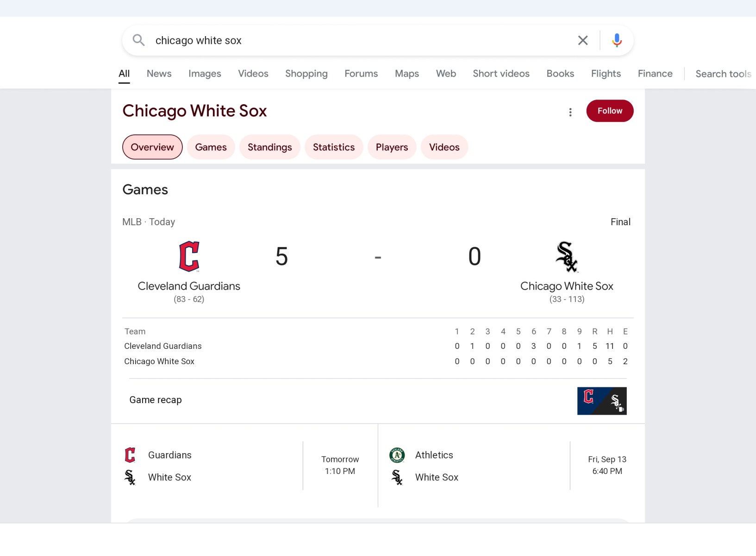
Task: Start voice search with microphone icon
Action: pos(617,40)
